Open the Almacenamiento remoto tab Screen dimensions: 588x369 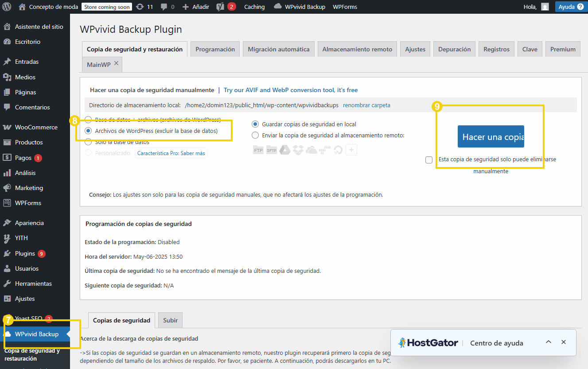357,49
